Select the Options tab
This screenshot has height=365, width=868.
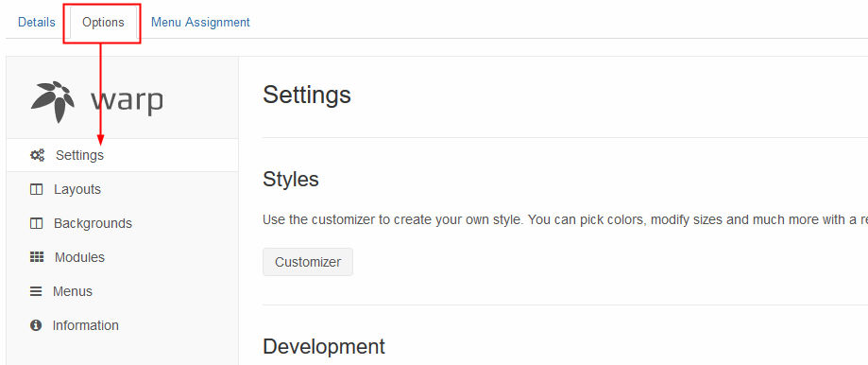point(103,22)
